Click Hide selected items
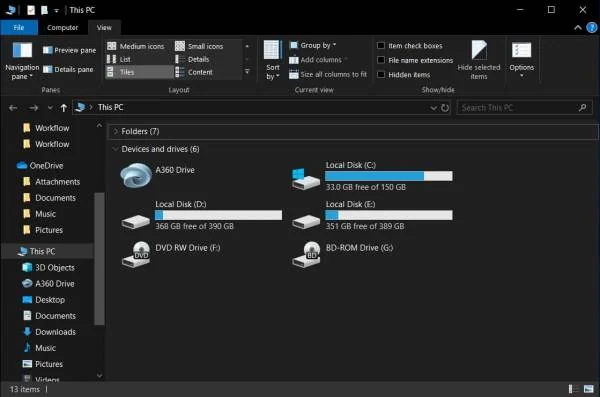Screen dimensions: 600x397 (x=479, y=61)
